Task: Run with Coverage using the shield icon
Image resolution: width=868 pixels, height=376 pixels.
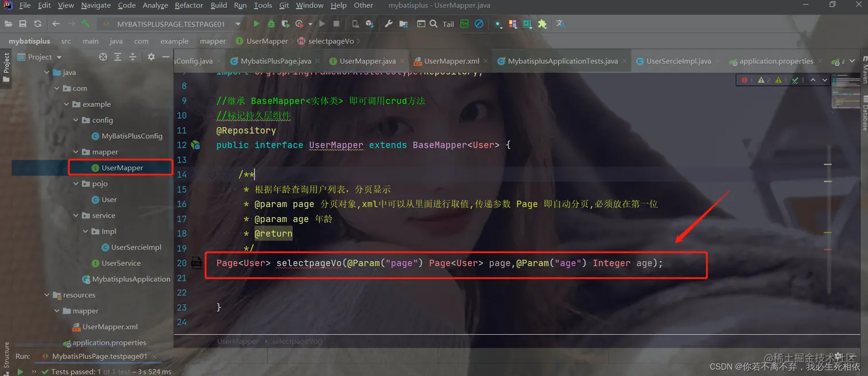Action: tap(286, 24)
